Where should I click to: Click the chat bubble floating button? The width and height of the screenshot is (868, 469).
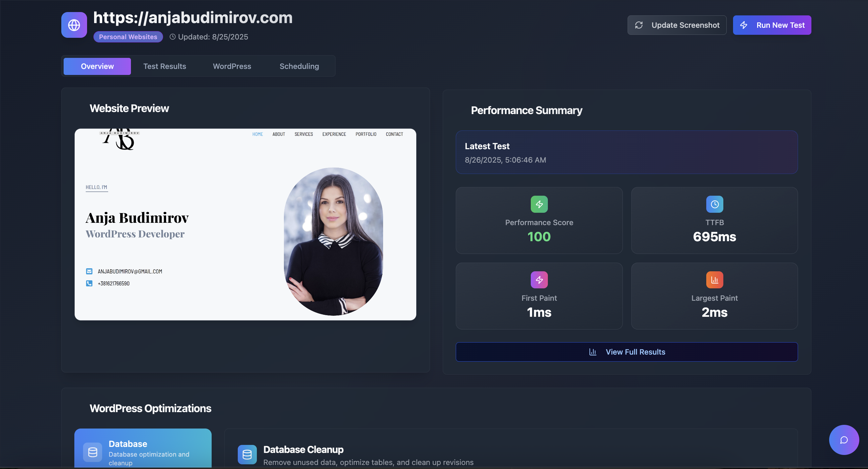[x=844, y=440]
